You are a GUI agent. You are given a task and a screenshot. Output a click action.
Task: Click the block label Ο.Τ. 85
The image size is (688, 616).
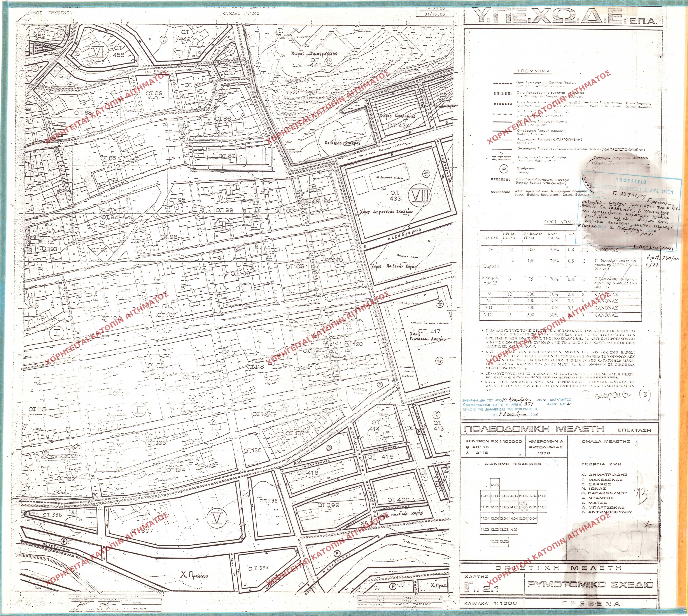pos(108,158)
